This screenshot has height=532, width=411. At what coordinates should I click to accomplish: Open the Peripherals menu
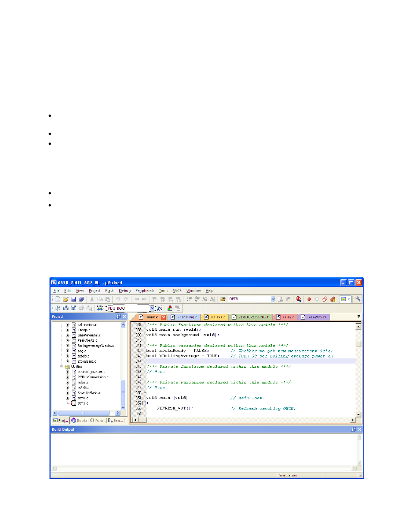pos(145,291)
